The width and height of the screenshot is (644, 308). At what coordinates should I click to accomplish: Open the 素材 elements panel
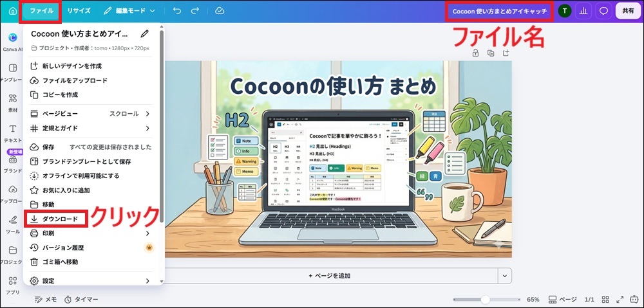pos(12,102)
